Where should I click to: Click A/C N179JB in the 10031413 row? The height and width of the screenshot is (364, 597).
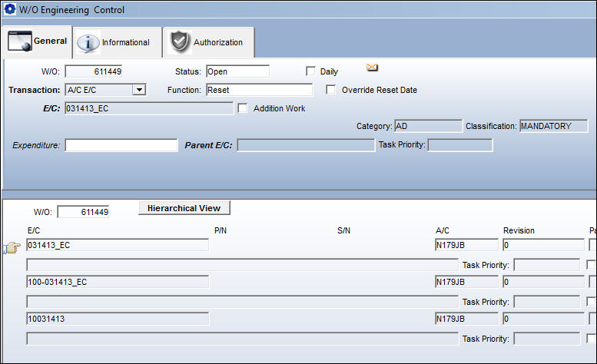(x=467, y=319)
